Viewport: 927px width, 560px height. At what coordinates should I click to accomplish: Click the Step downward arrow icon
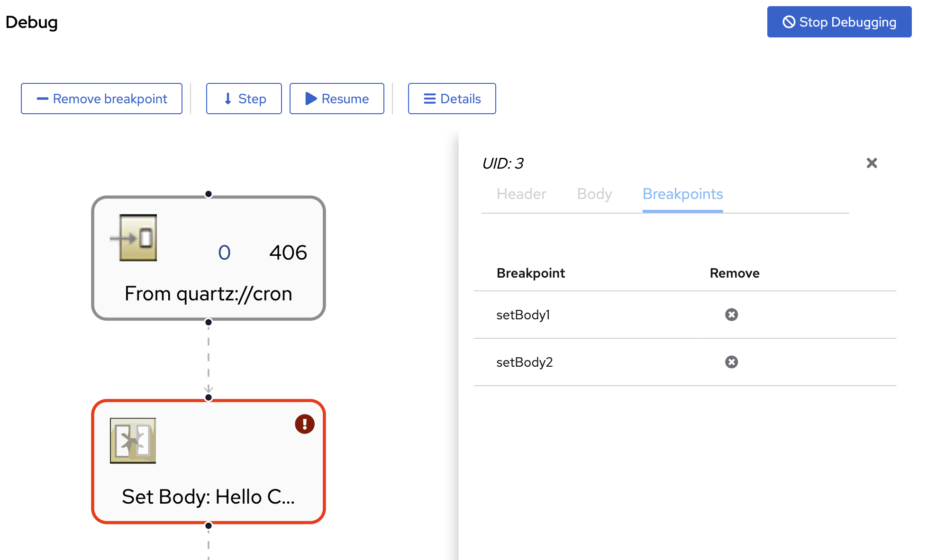tap(228, 99)
